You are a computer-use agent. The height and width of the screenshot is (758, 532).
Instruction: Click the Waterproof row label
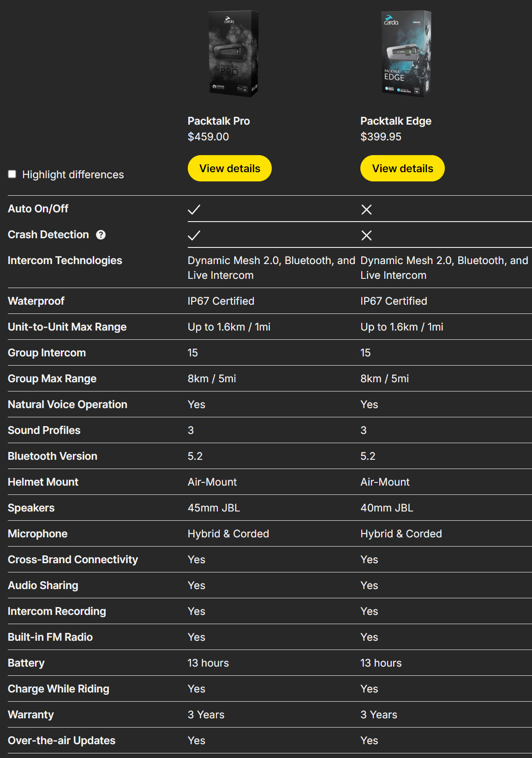coord(36,301)
